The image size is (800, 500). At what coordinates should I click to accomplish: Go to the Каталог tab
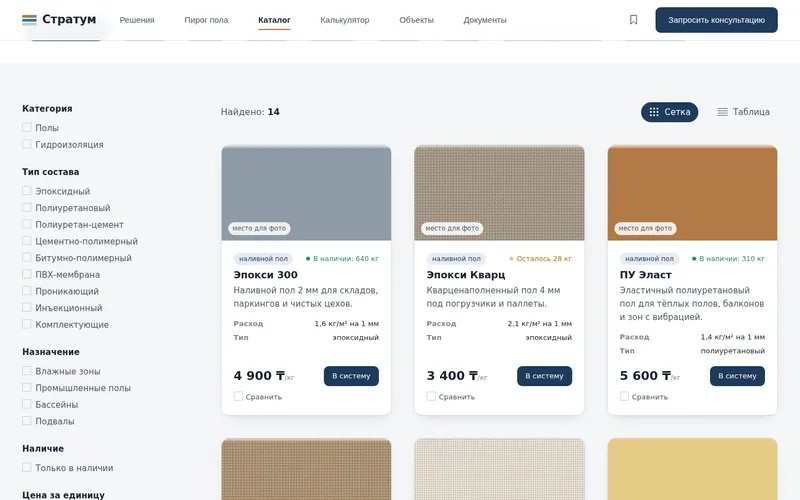click(274, 20)
